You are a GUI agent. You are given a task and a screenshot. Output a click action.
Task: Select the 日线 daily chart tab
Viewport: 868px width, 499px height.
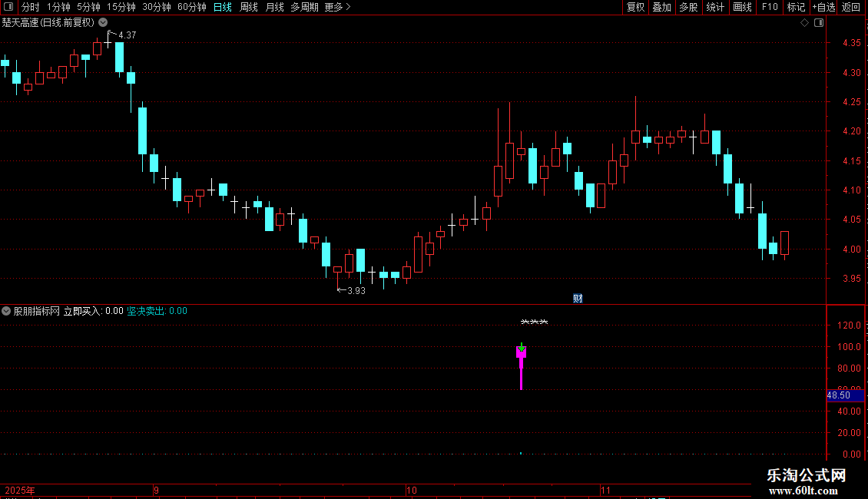pos(223,7)
